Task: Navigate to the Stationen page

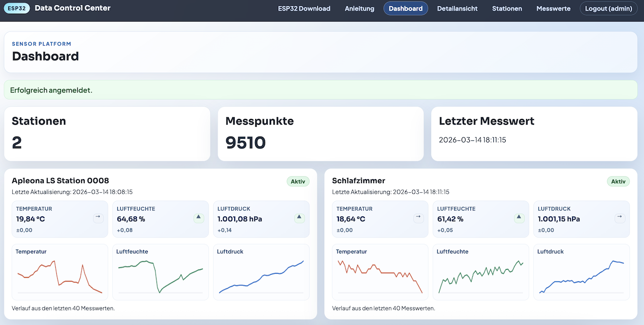Action: click(x=507, y=8)
